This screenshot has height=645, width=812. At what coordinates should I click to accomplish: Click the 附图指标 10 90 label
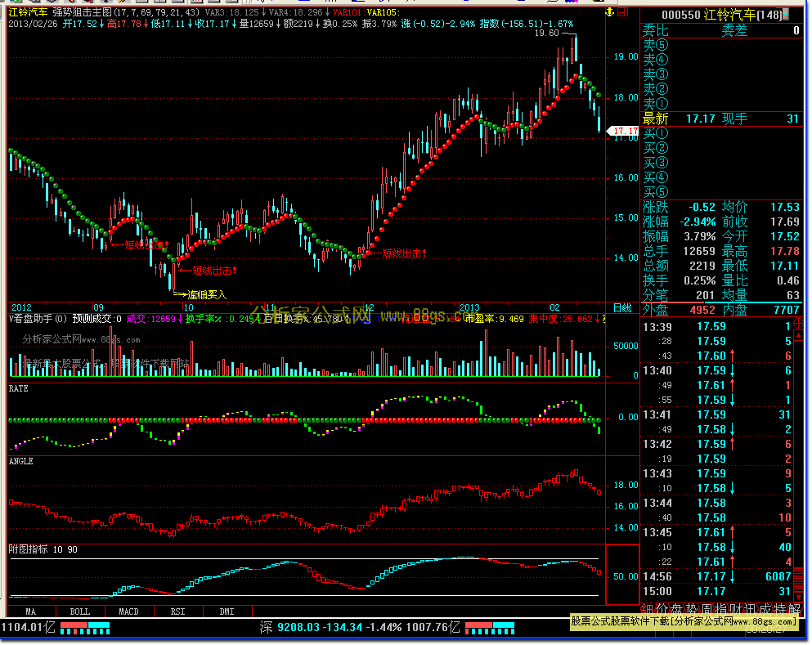(43, 549)
